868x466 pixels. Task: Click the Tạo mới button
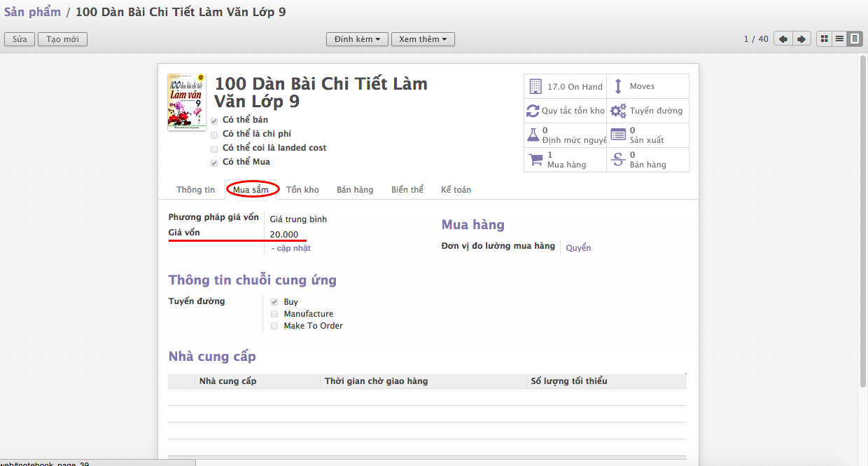click(62, 39)
